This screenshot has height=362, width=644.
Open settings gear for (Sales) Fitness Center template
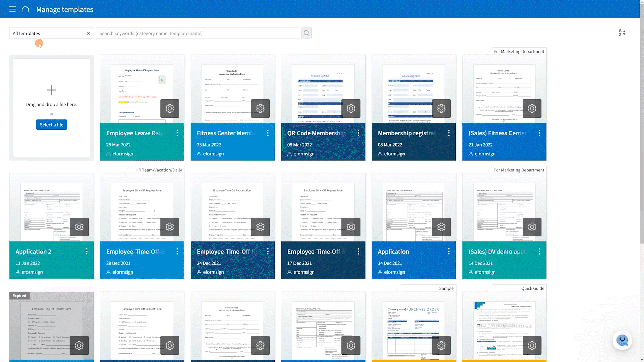click(x=532, y=108)
